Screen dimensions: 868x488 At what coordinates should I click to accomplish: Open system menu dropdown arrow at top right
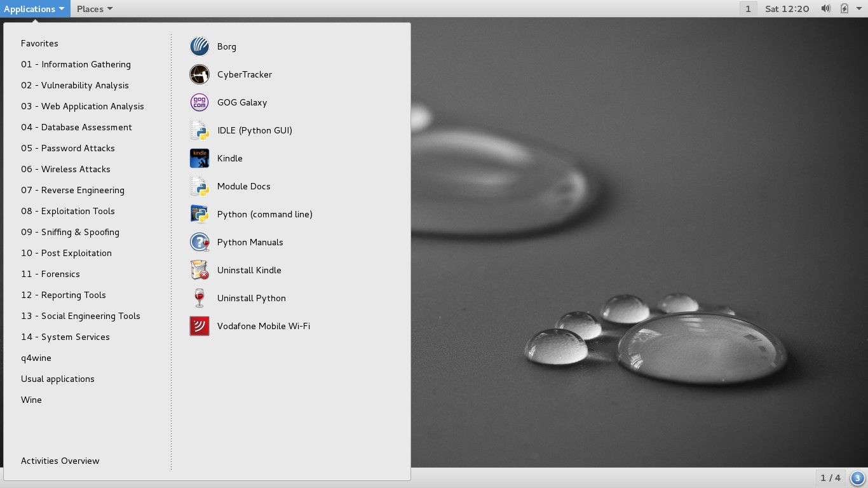coord(859,9)
